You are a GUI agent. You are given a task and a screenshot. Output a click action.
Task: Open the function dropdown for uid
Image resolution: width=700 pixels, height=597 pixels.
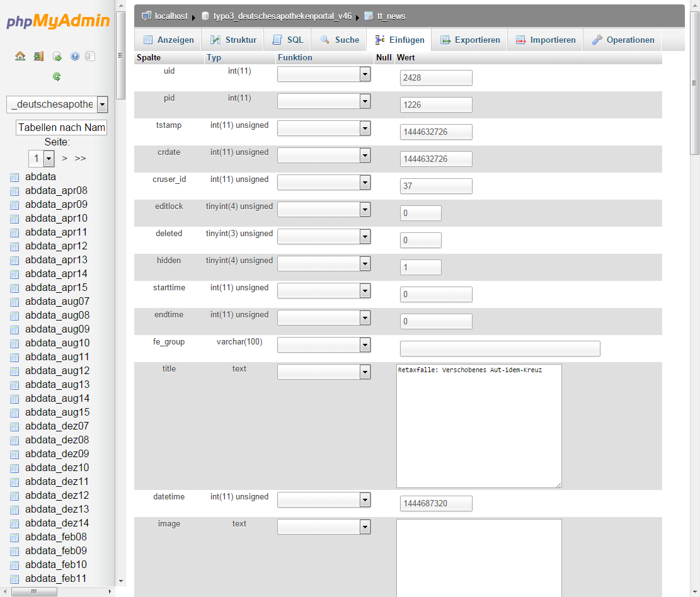tap(364, 74)
